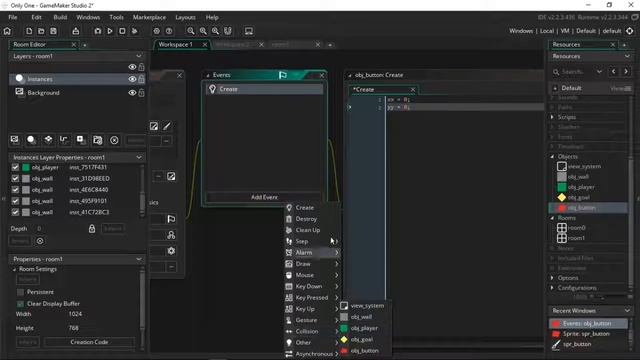This screenshot has width=640, height=360.
Task: Toggle visibility of the Background layer
Action: coord(132,93)
